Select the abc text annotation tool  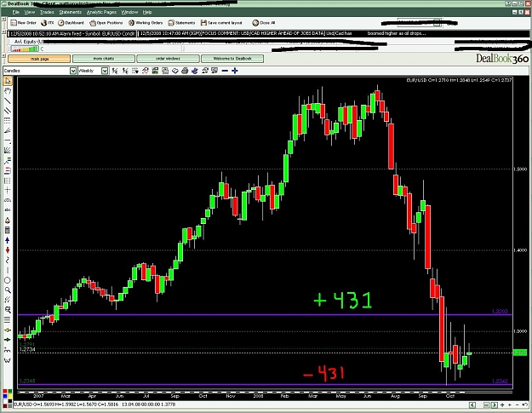[x=8, y=210]
